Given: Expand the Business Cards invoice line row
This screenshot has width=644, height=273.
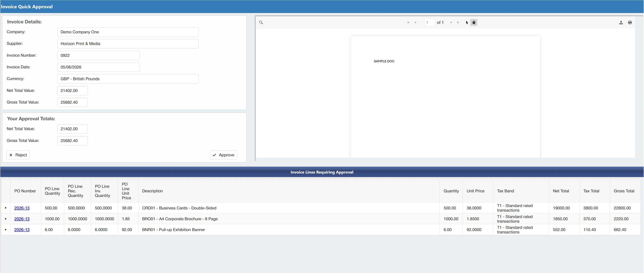Looking at the screenshot, I should (x=6, y=208).
